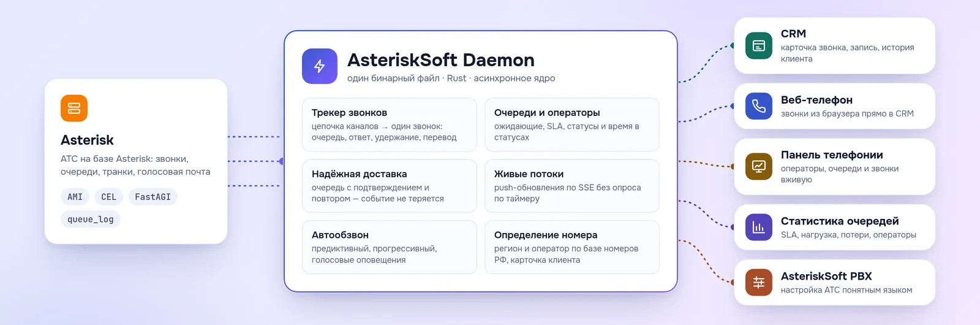
Task: Open the Надёжная доставка card
Action: pos(390,186)
